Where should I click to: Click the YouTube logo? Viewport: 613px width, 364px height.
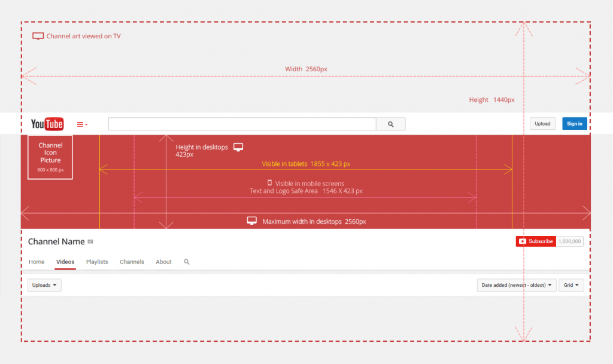[47, 124]
